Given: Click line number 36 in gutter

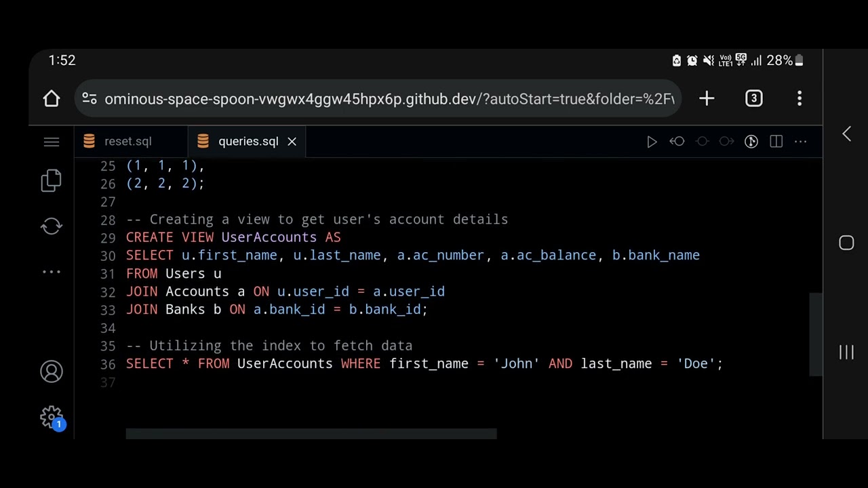Looking at the screenshot, I should (108, 364).
